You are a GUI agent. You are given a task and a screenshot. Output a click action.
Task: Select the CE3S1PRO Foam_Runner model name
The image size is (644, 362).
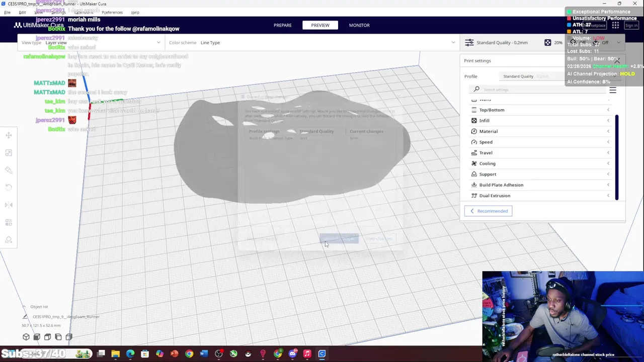(x=66, y=317)
